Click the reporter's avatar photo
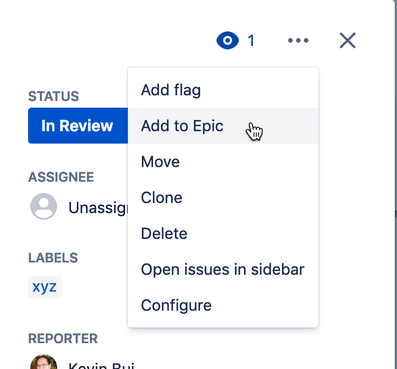Image resolution: width=397 pixels, height=369 pixels. tap(44, 362)
